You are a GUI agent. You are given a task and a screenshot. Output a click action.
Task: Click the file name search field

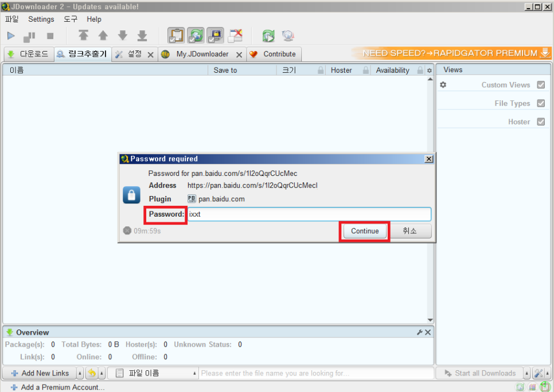(x=316, y=373)
